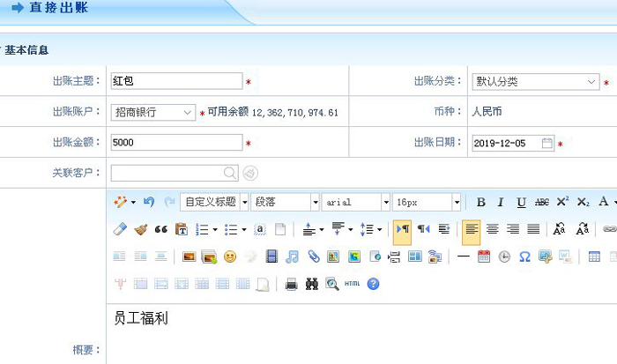This screenshot has height=364, width=617.
Task: Click the underline formatting icon
Action: pyautogui.click(x=521, y=202)
